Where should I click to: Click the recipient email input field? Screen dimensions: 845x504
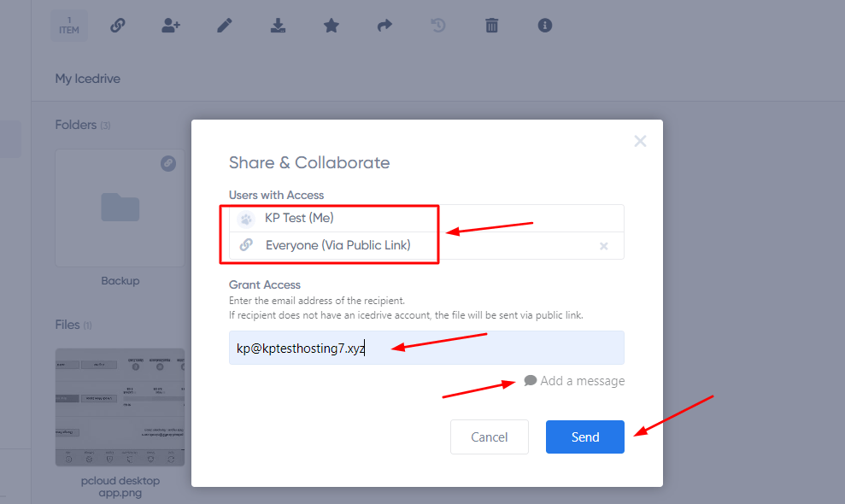[426, 348]
